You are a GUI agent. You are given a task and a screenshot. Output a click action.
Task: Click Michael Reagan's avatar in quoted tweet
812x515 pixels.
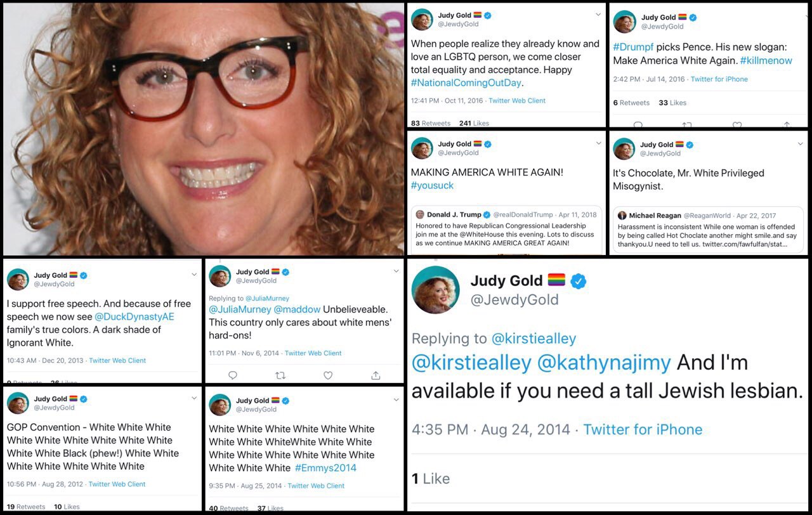622,216
